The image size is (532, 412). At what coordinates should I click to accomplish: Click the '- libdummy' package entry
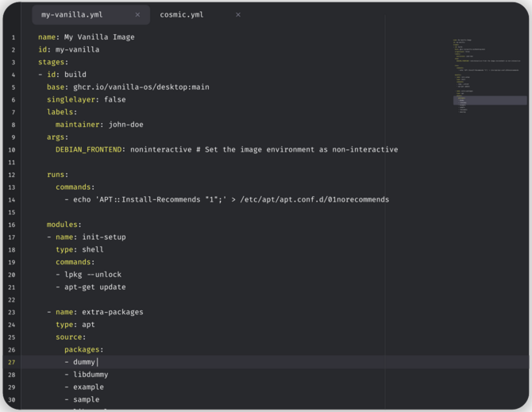87,375
